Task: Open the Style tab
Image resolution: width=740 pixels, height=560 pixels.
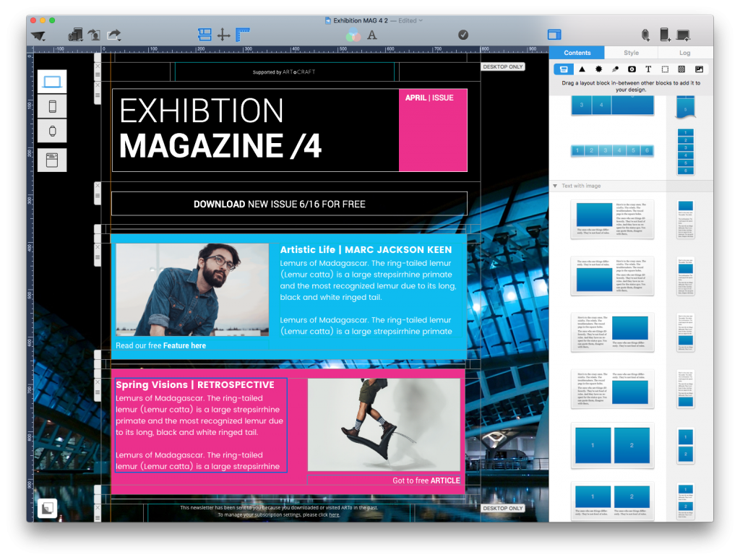Action: click(x=631, y=53)
